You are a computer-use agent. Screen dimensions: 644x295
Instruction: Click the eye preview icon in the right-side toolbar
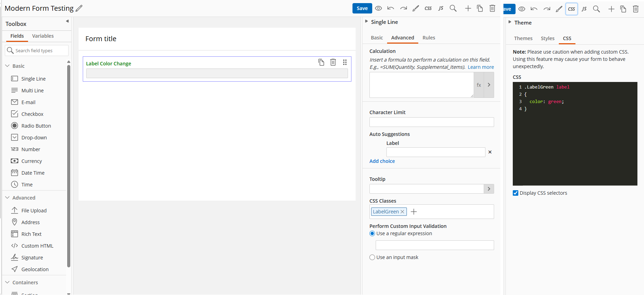pyautogui.click(x=522, y=9)
